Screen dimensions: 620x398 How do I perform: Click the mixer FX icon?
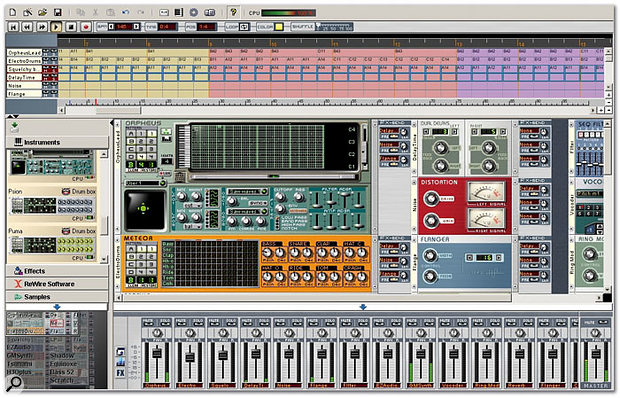click(x=121, y=373)
